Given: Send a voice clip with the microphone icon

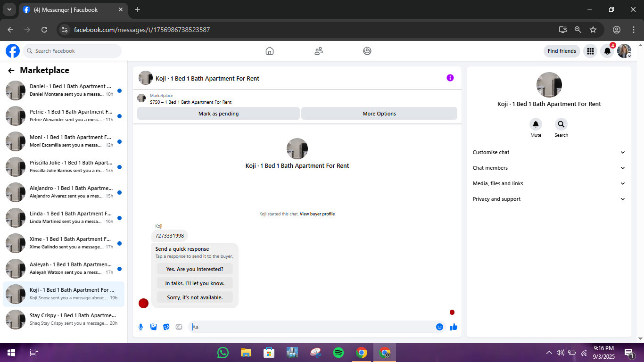Looking at the screenshot, I should 140,327.
